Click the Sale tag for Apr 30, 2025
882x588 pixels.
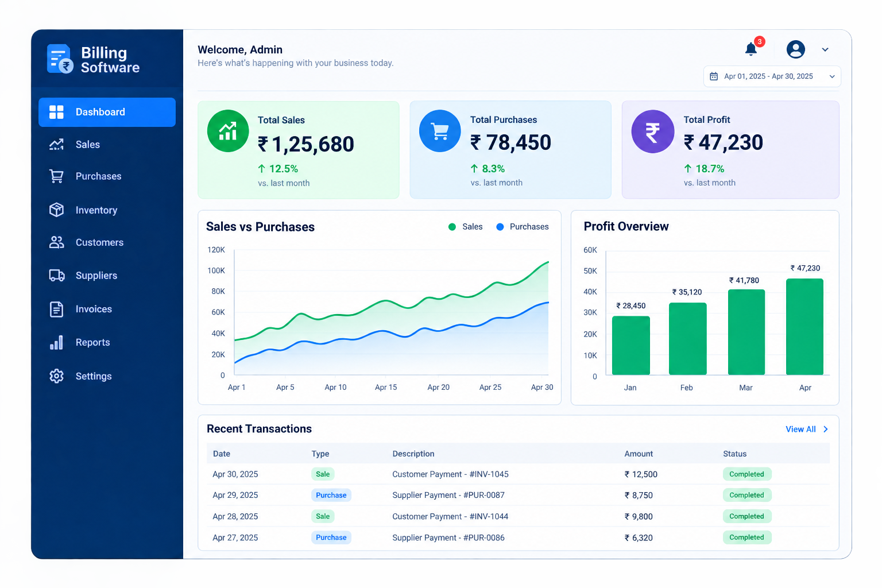click(323, 474)
